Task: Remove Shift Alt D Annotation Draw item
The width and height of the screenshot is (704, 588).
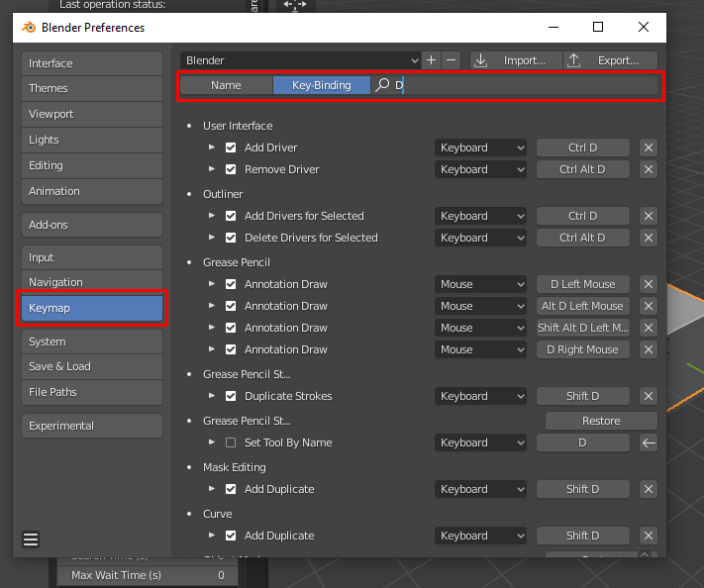Action: pyautogui.click(x=649, y=328)
